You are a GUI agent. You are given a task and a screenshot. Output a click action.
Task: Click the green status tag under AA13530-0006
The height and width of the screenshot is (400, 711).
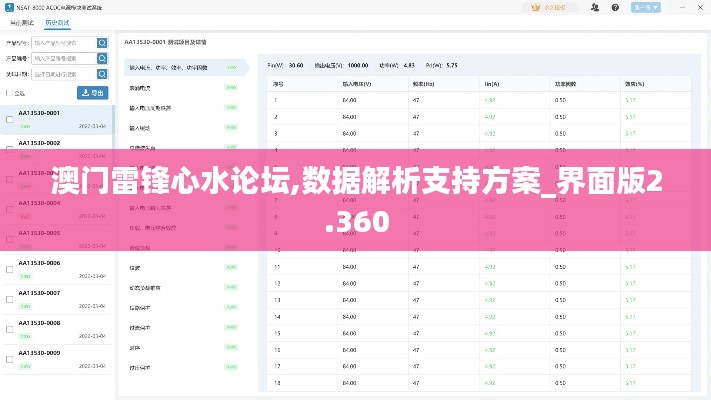(x=25, y=276)
